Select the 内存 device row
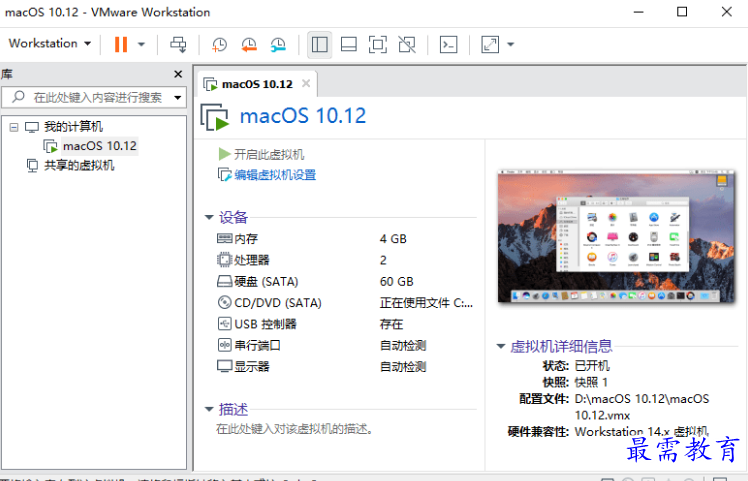Viewport: 748px width, 481px height. tap(345, 239)
